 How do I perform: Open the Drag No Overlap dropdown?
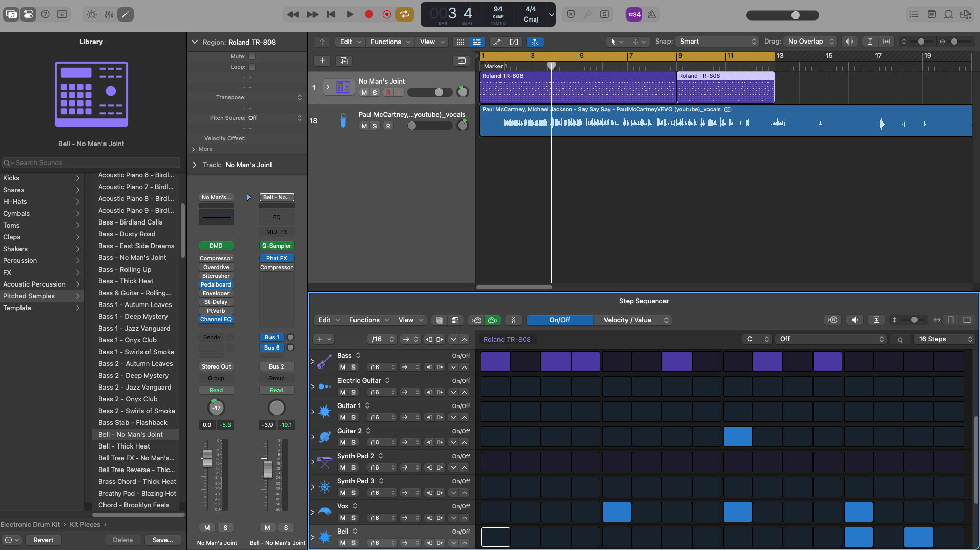(x=811, y=42)
